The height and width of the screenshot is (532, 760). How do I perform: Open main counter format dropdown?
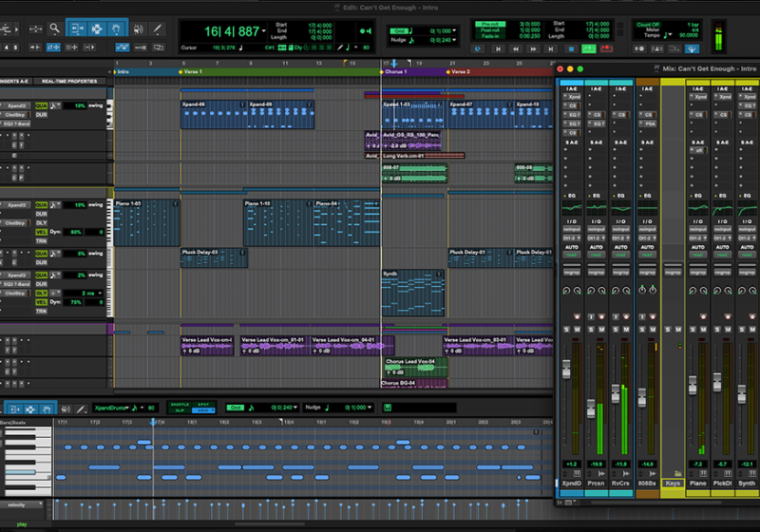264,31
